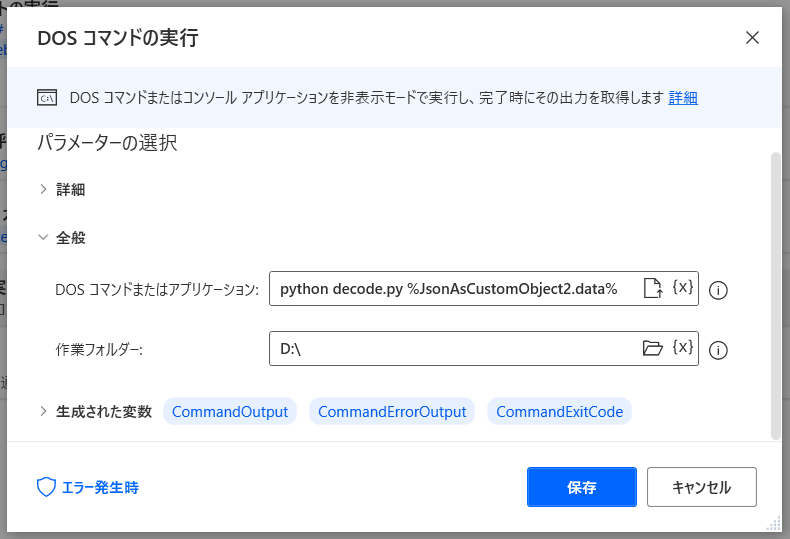This screenshot has width=790, height=539.
Task: Select the CommandExitCode variable chip
Action: pos(559,412)
